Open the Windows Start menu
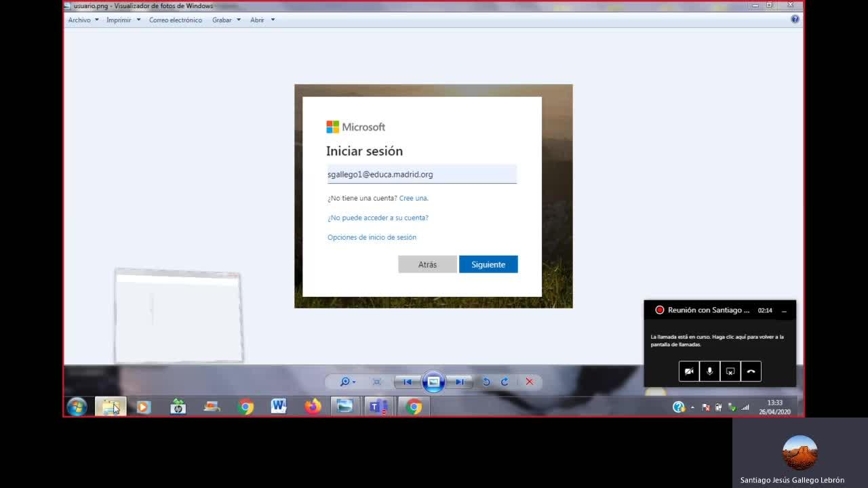The image size is (868, 488). click(77, 407)
